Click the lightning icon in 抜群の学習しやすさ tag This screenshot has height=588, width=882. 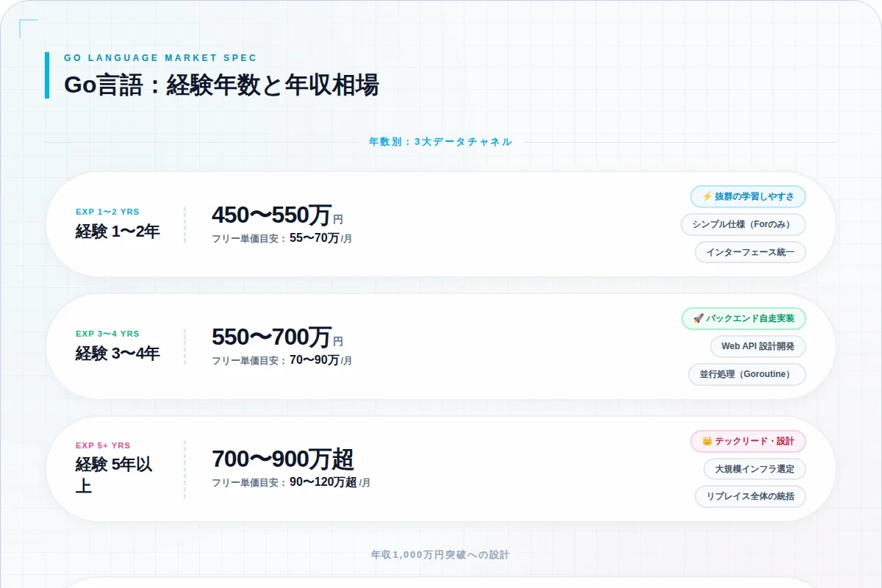(707, 196)
